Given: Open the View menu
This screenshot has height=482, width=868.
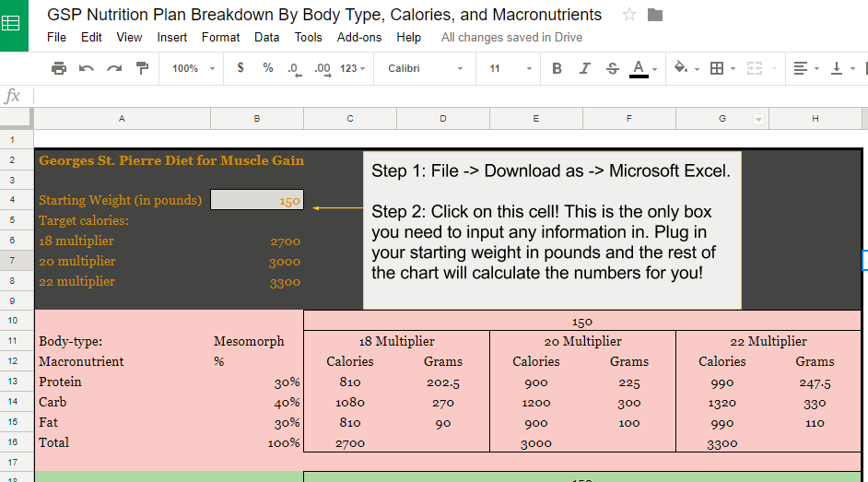Looking at the screenshot, I should pos(129,37).
